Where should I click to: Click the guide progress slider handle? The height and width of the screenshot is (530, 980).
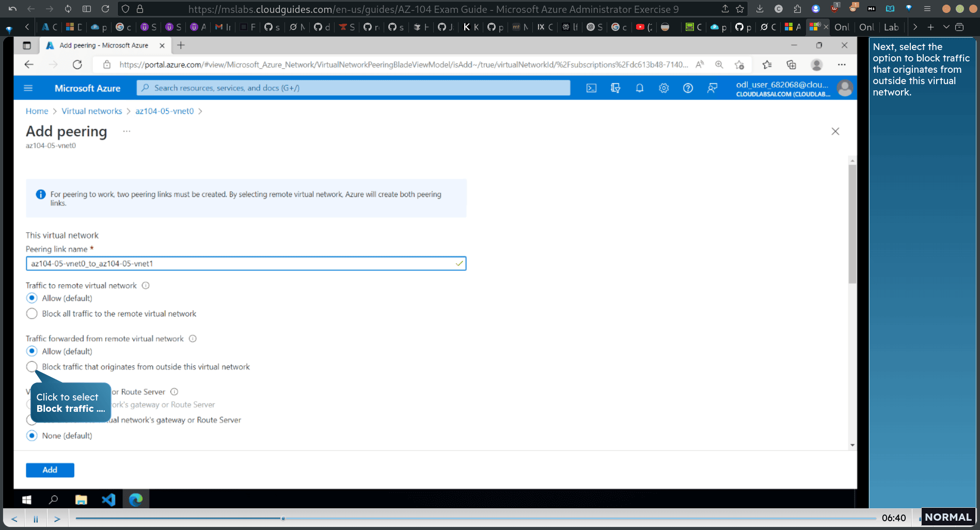point(283,518)
